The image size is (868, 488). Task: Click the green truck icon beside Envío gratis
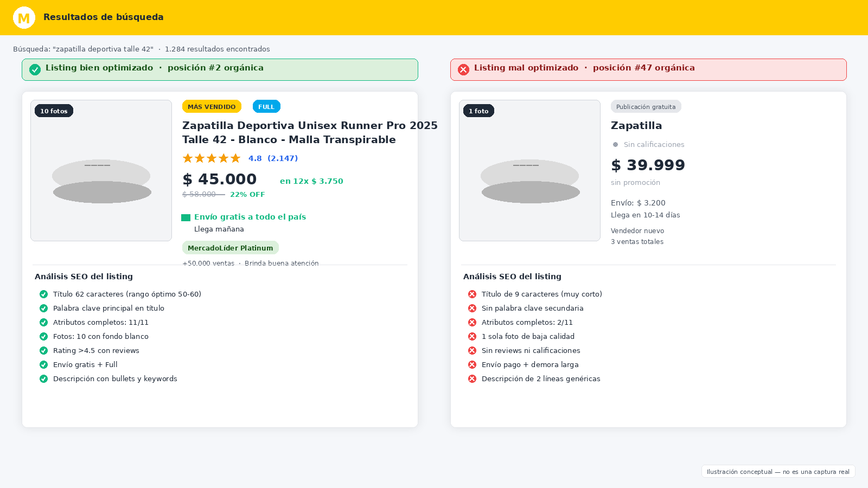point(186,217)
